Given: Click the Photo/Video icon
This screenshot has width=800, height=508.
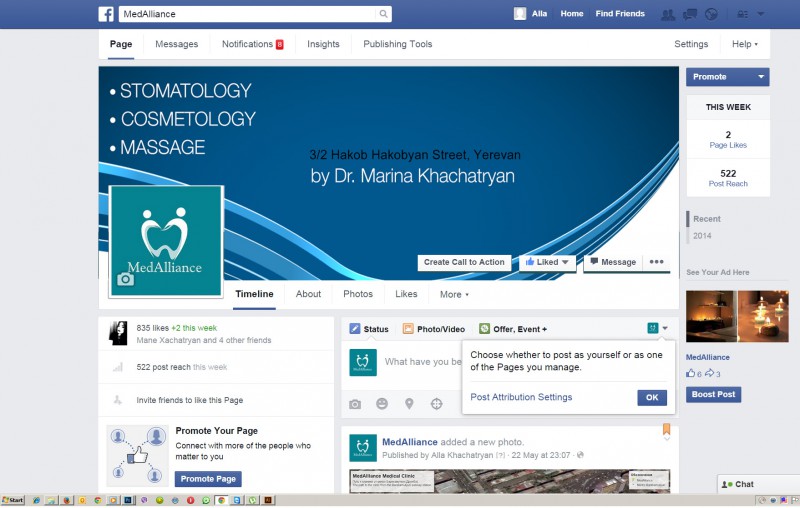Looking at the screenshot, I should (408, 328).
